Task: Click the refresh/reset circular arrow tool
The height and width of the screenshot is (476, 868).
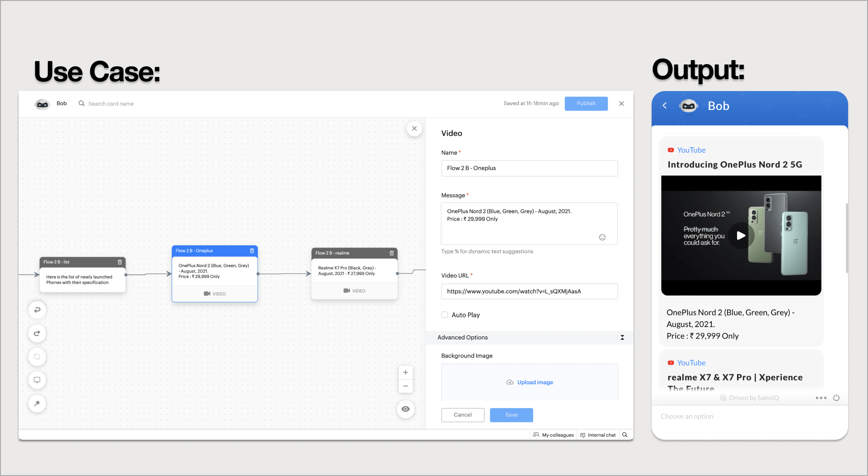Action: (x=37, y=357)
